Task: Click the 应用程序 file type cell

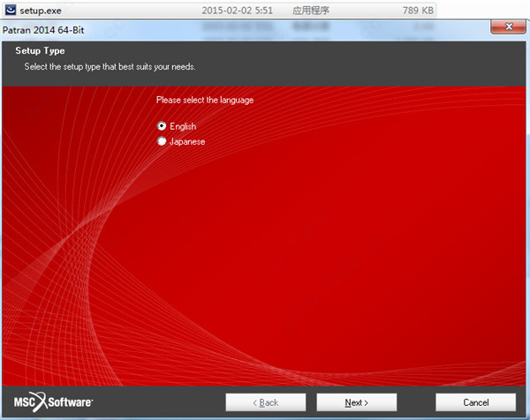Action: click(311, 11)
